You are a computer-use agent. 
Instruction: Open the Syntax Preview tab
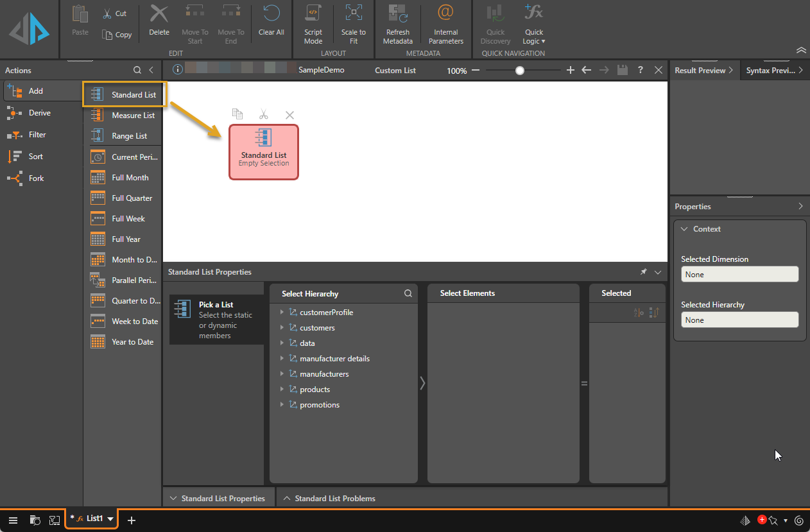[775, 71]
